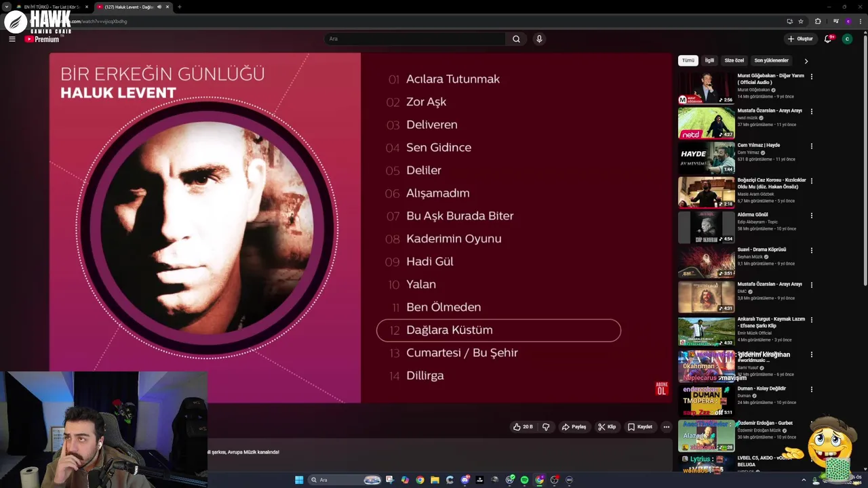Click the Oluştur create button
868x488 pixels.
tap(800, 39)
